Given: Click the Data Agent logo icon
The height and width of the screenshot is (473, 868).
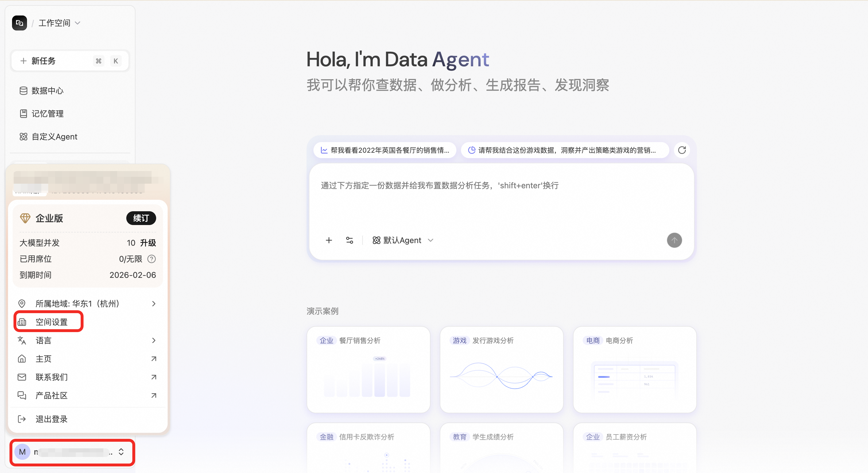Looking at the screenshot, I should [x=19, y=23].
